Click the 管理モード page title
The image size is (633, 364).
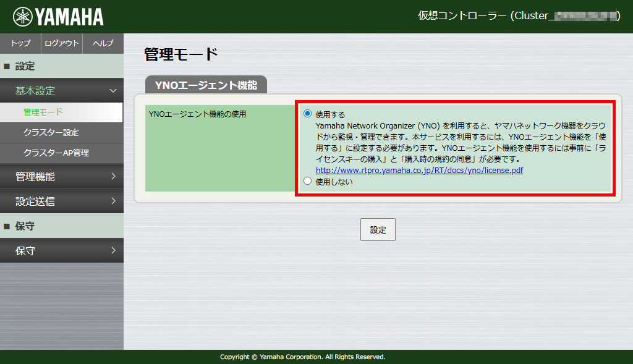[x=181, y=54]
